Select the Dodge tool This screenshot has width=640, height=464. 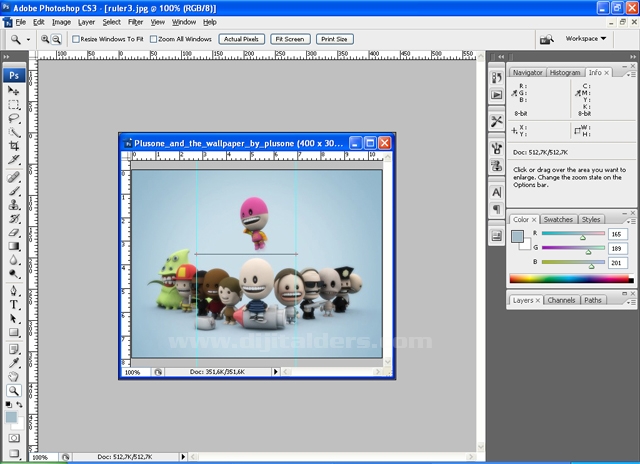(14, 273)
